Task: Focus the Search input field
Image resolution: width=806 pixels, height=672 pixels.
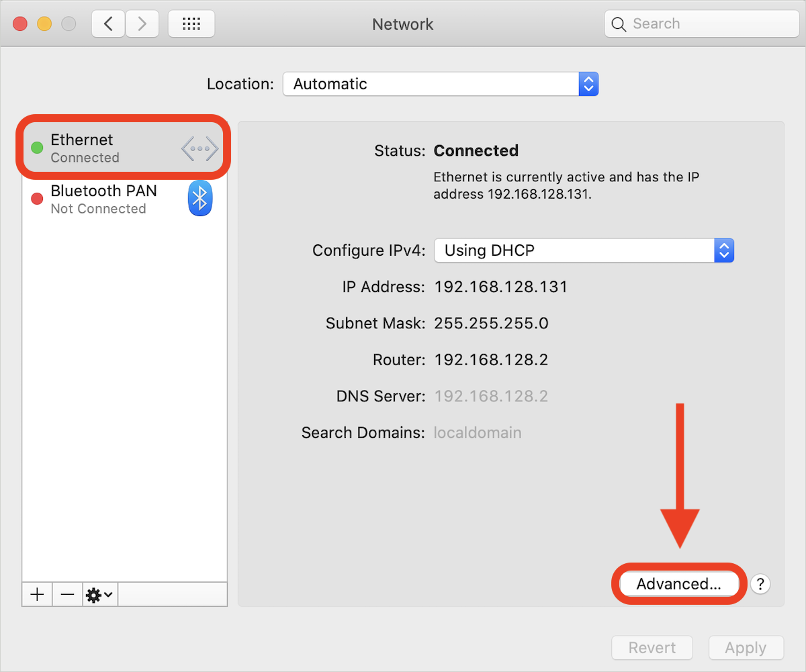Action: click(x=701, y=24)
